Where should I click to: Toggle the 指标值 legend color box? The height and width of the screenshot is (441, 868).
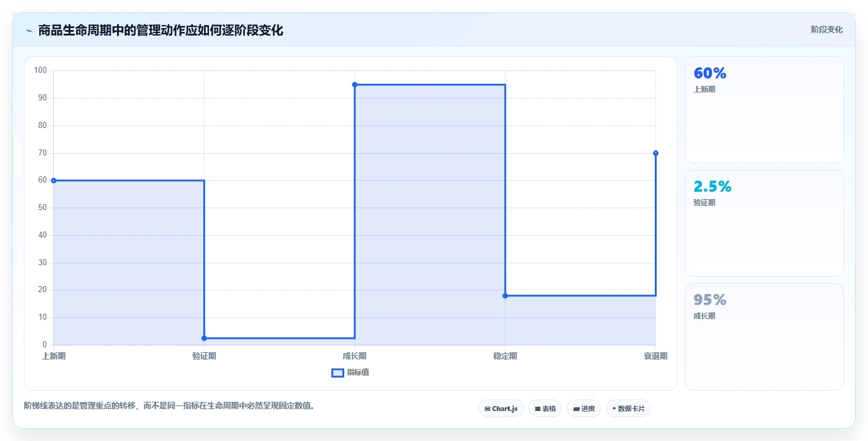coord(338,372)
